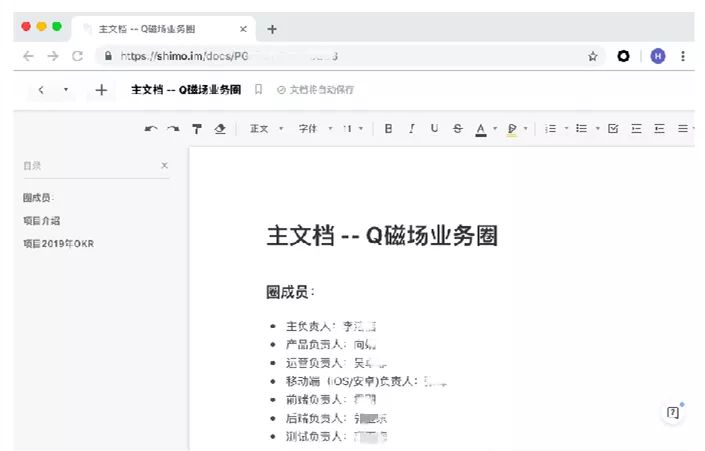The image size is (705, 451).
Task: Increase indent of the paragraph
Action: [636, 129]
